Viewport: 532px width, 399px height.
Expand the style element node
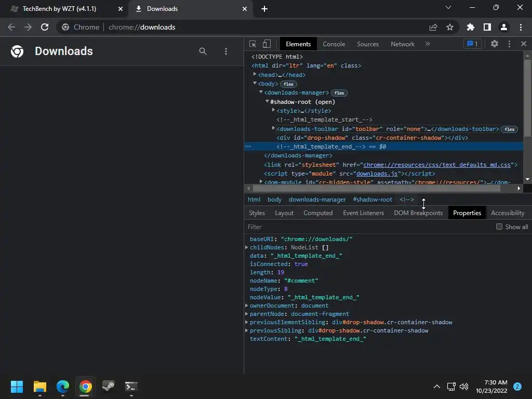point(273,110)
